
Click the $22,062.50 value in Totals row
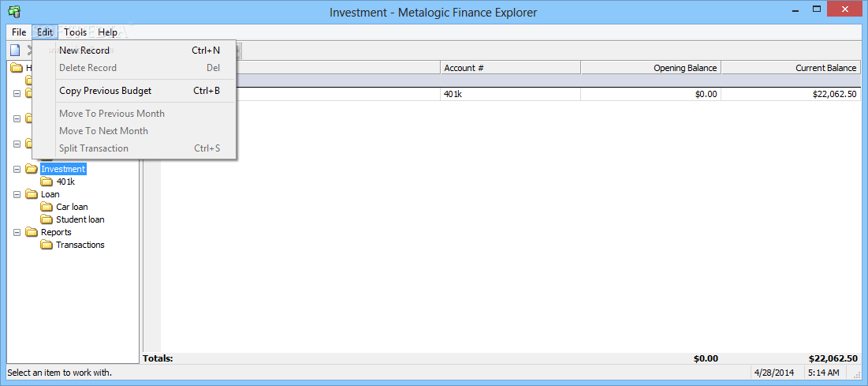[x=833, y=358]
